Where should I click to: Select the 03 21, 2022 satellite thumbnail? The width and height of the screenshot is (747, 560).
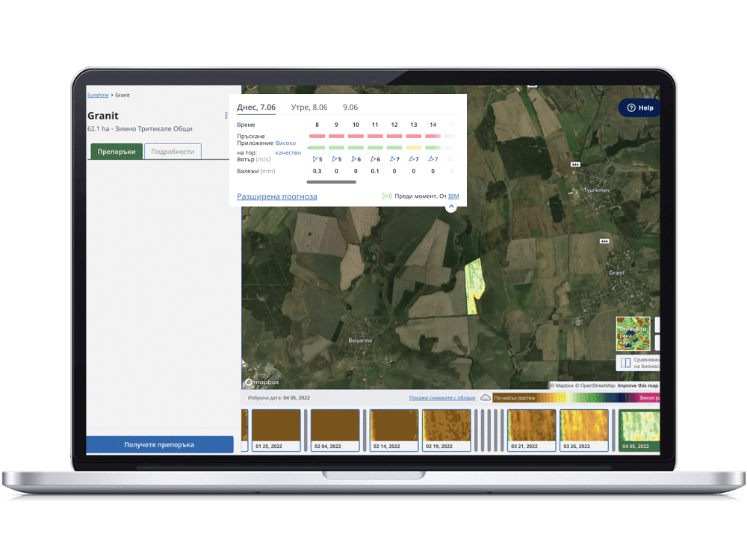click(x=532, y=430)
